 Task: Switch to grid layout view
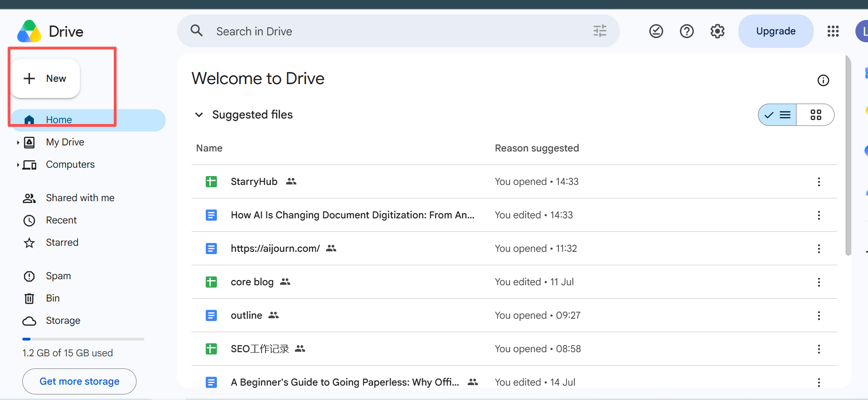click(x=816, y=115)
